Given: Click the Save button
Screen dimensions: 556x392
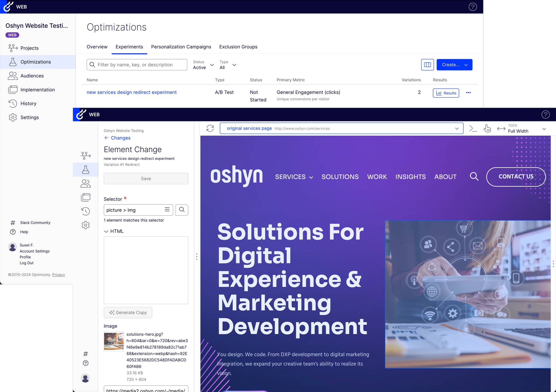Looking at the screenshot, I should (146, 178).
